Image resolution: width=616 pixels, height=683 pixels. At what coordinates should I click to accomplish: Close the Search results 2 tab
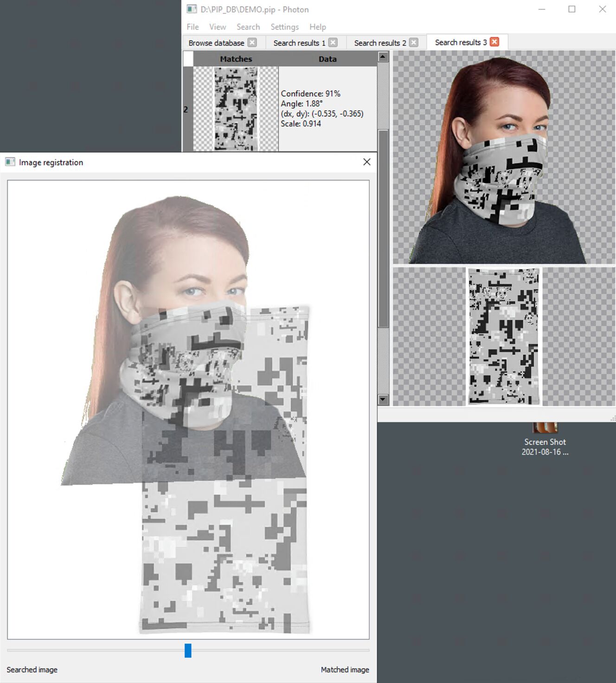tap(414, 42)
